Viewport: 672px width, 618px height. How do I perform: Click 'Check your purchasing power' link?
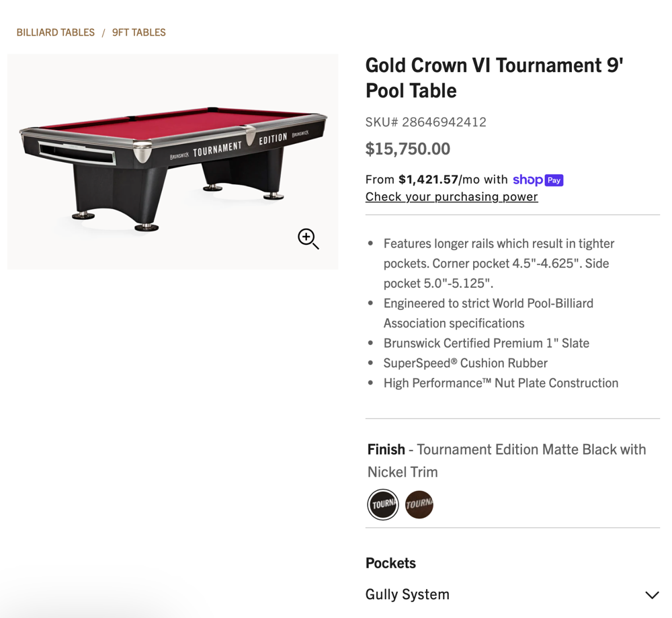452,196
